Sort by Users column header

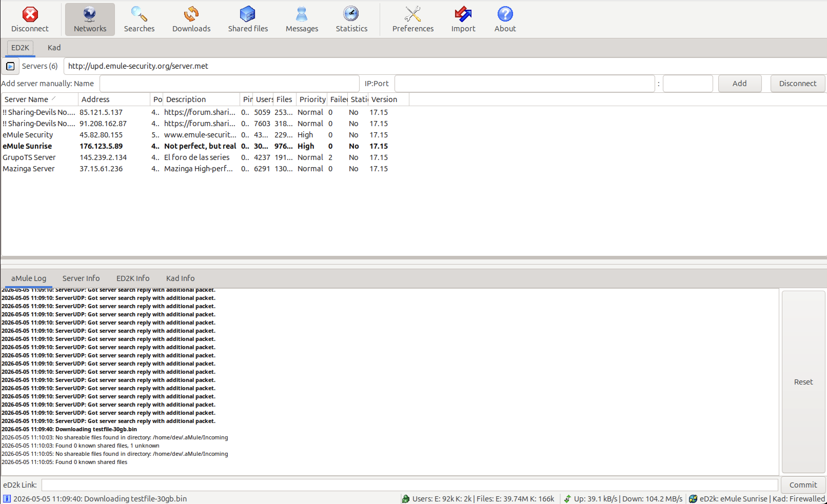263,99
